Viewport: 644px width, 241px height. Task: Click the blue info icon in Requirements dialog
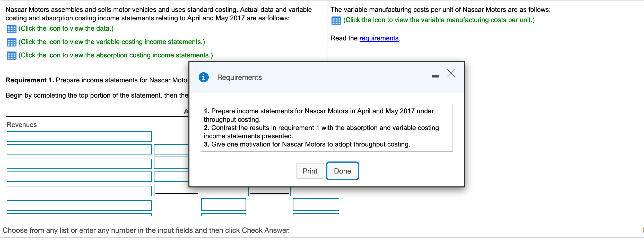204,77
